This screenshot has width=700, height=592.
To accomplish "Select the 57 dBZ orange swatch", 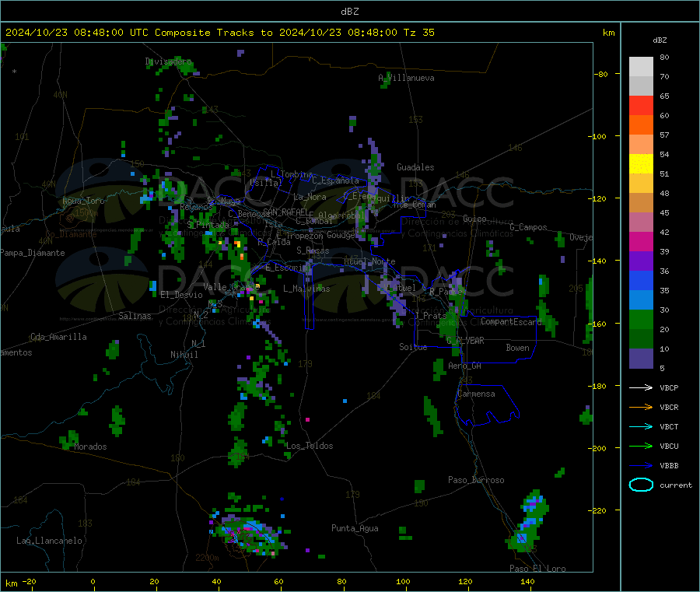I will 641,125.
